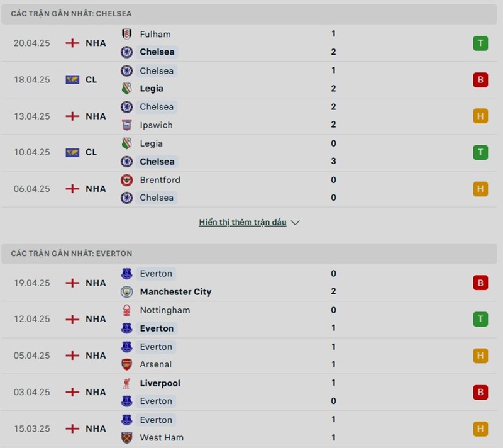Open the 'Hiển thị thêm trận đấu' link
This screenshot has width=503, height=448.
pos(243,223)
